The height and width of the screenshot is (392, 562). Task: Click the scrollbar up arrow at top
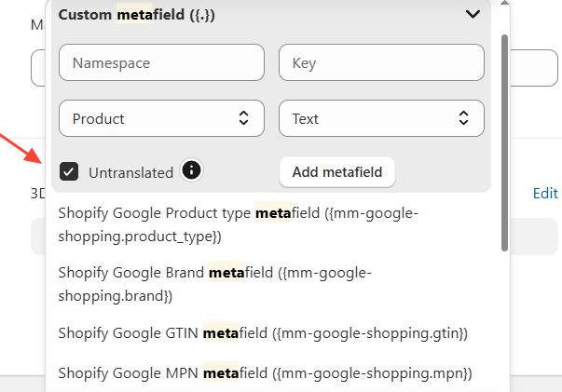[x=504, y=3]
